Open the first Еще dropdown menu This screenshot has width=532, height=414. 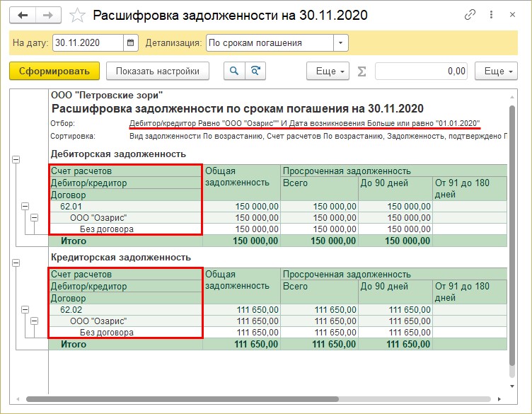328,71
